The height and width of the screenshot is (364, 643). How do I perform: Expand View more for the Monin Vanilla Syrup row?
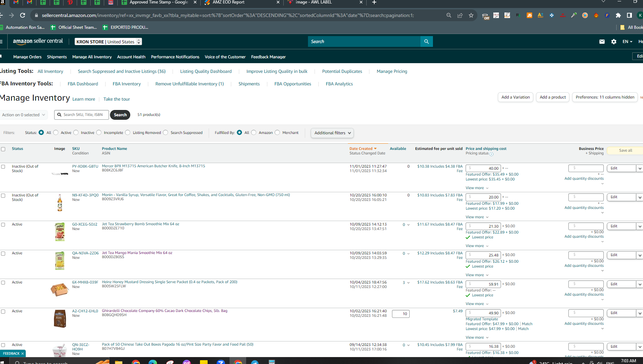pos(477,217)
